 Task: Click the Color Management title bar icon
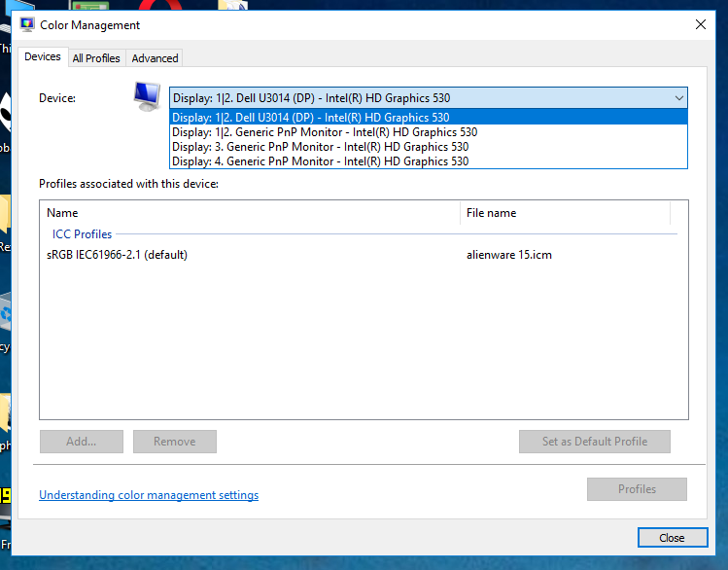(x=27, y=24)
